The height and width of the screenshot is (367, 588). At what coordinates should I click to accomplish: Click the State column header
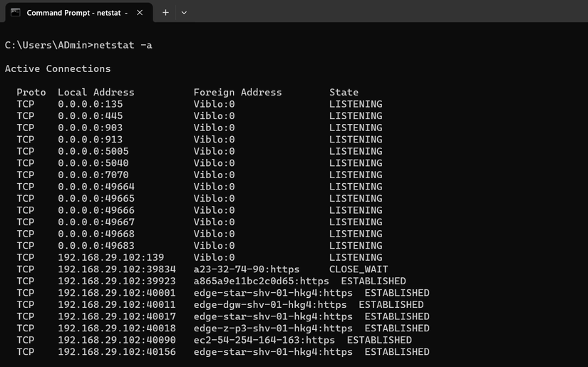pyautogui.click(x=344, y=92)
